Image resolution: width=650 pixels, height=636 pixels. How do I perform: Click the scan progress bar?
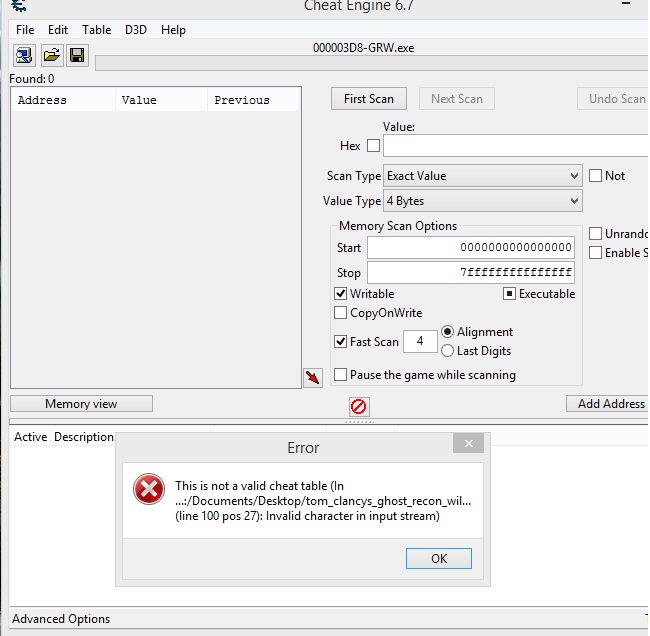click(372, 63)
